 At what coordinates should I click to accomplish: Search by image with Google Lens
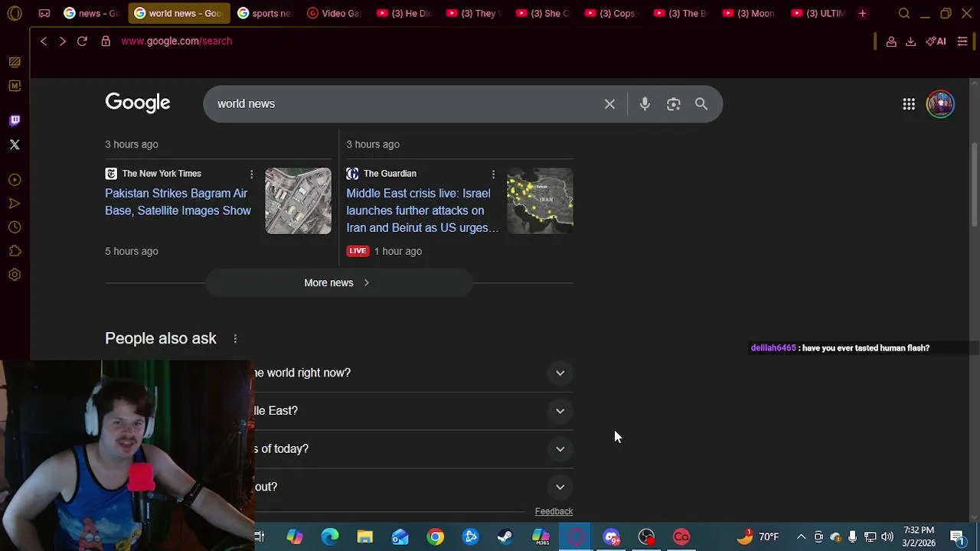tap(673, 104)
